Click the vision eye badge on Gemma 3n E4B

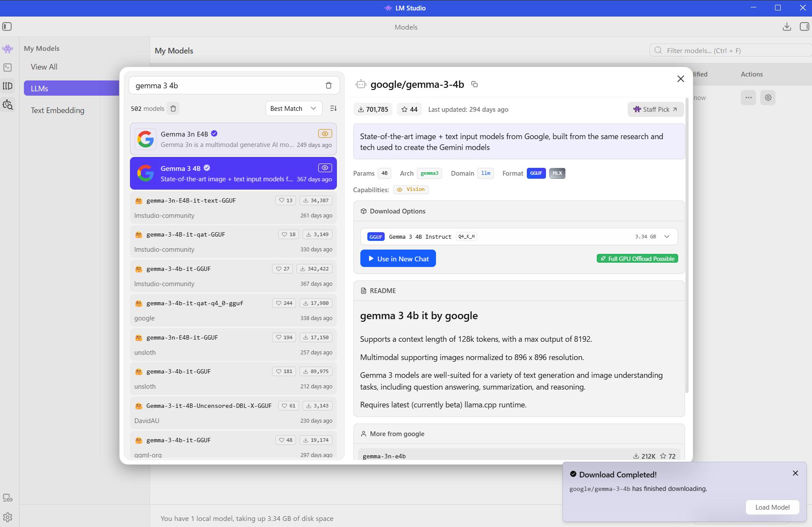click(x=325, y=133)
